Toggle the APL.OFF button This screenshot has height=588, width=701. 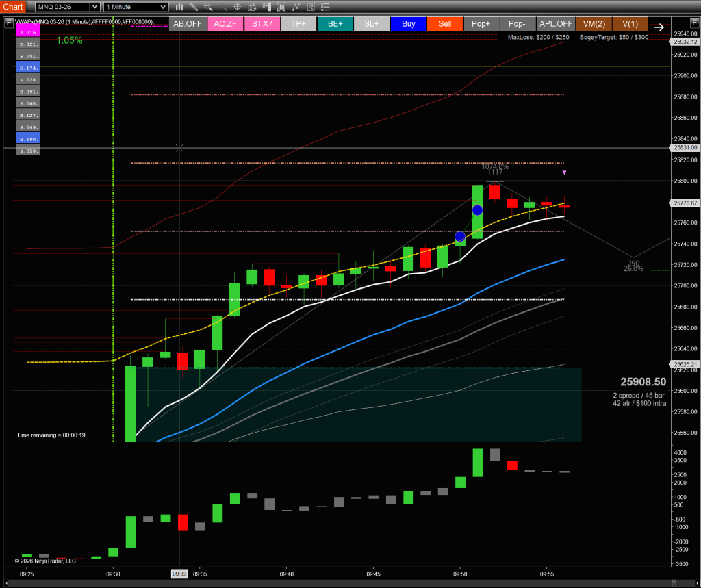coord(555,23)
